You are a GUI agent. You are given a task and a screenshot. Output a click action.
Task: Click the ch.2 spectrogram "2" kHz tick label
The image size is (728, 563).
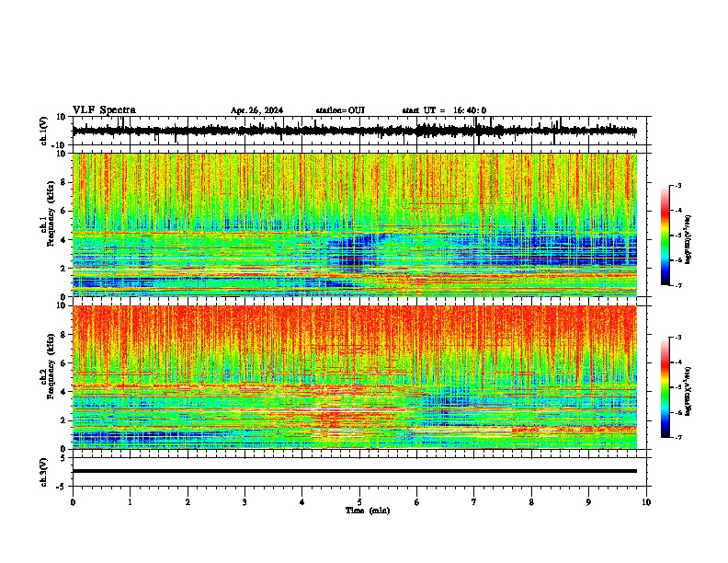(63, 420)
